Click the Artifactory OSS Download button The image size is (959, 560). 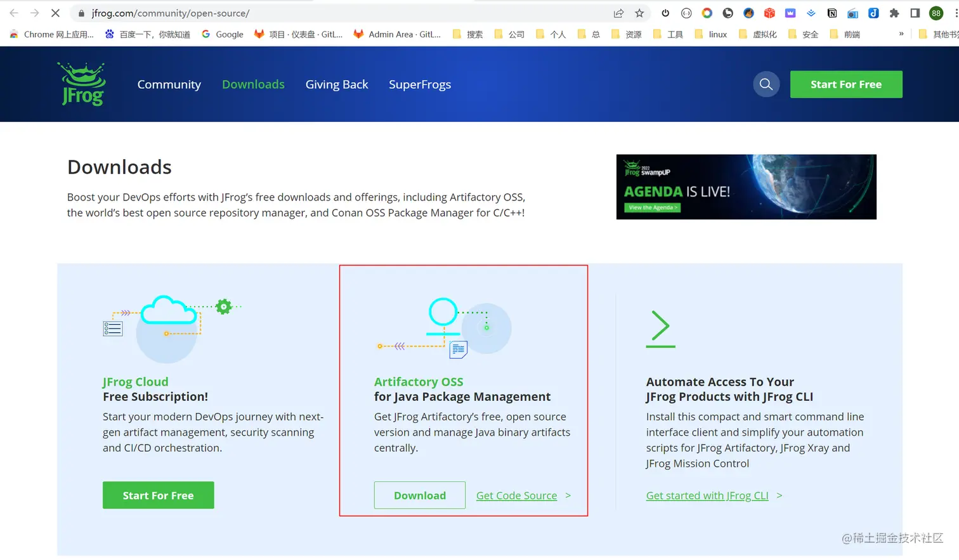420,495
